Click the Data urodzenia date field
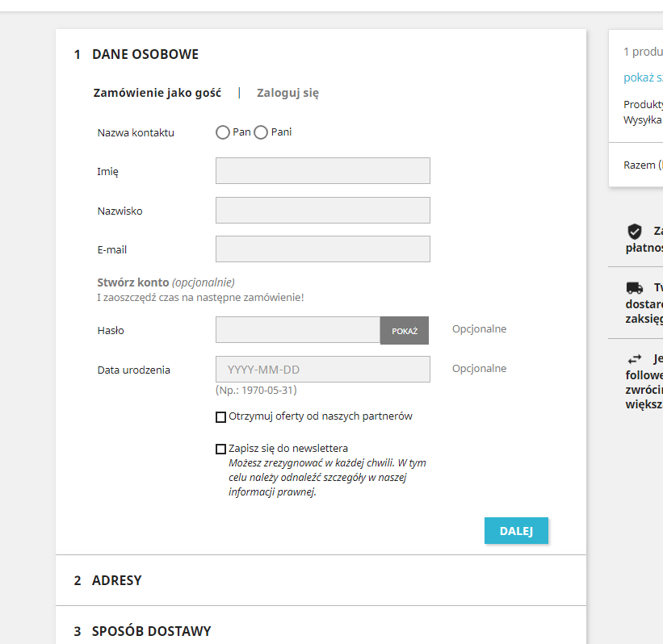Image resolution: width=663 pixels, height=644 pixels. (x=322, y=370)
